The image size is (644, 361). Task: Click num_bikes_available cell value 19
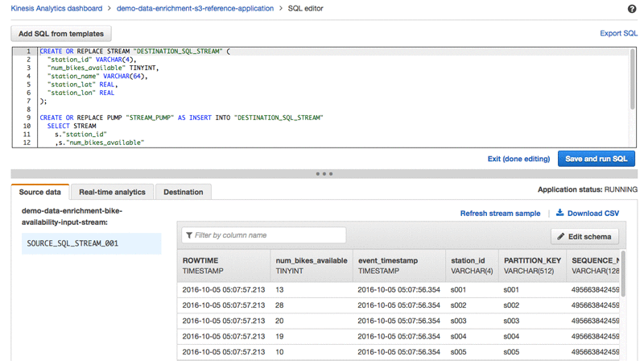click(x=279, y=337)
